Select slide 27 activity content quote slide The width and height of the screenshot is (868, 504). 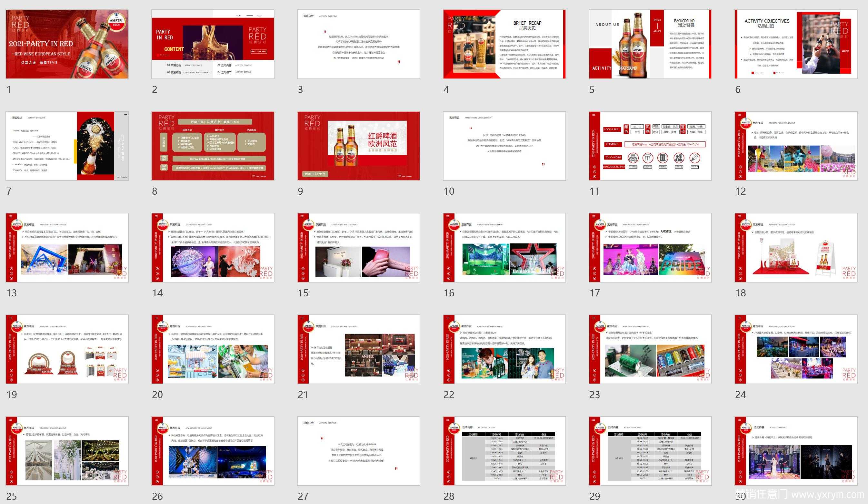pos(359,451)
